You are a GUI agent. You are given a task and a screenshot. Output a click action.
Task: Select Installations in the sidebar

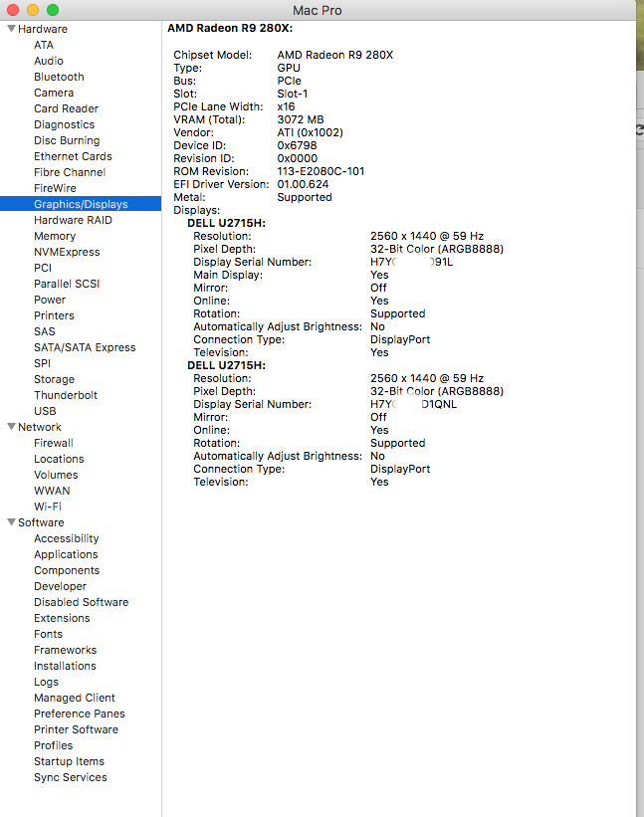pos(65,666)
